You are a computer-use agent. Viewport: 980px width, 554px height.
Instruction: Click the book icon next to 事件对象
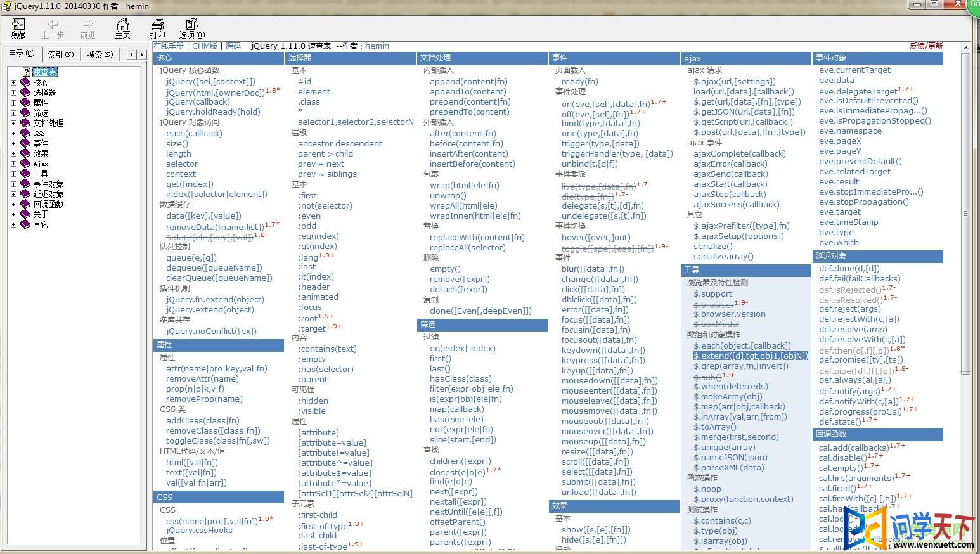pos(25,184)
